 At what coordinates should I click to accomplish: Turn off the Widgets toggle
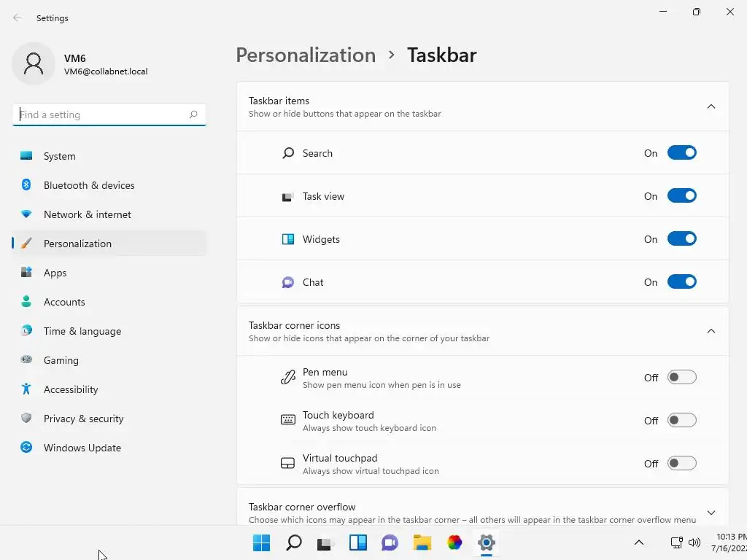click(x=682, y=238)
